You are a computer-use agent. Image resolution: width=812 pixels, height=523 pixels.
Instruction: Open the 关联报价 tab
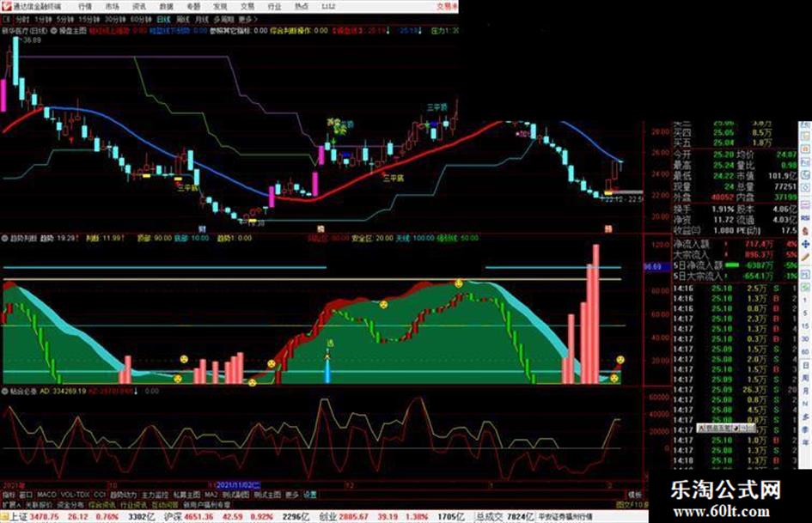click(39, 504)
